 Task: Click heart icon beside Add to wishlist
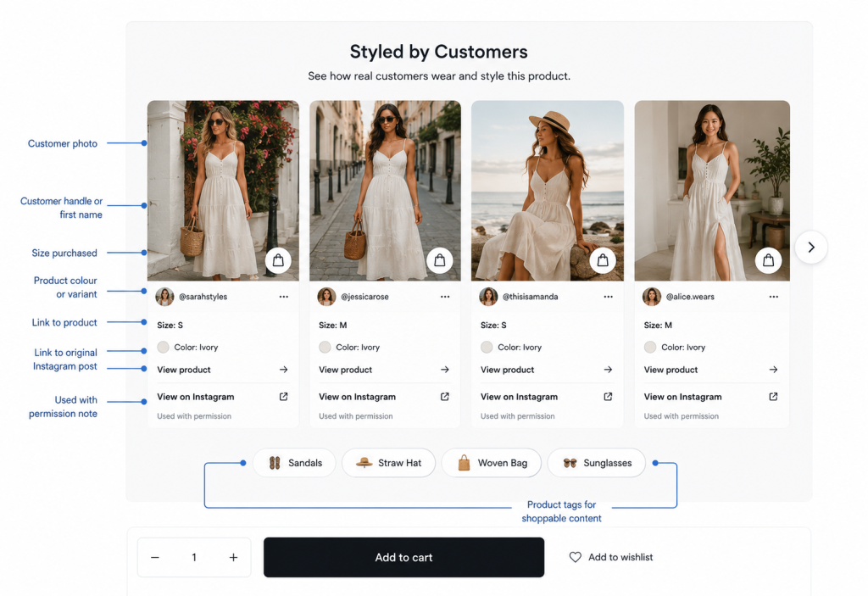click(x=576, y=557)
